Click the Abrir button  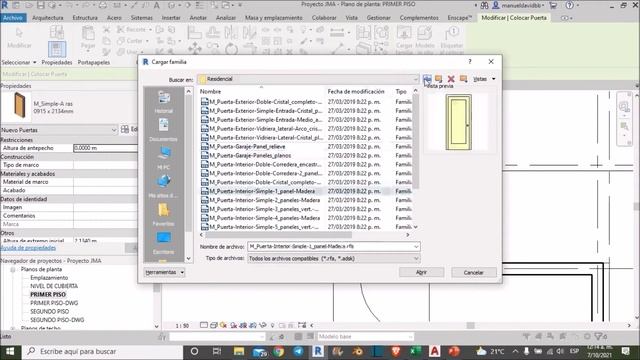[421, 272]
